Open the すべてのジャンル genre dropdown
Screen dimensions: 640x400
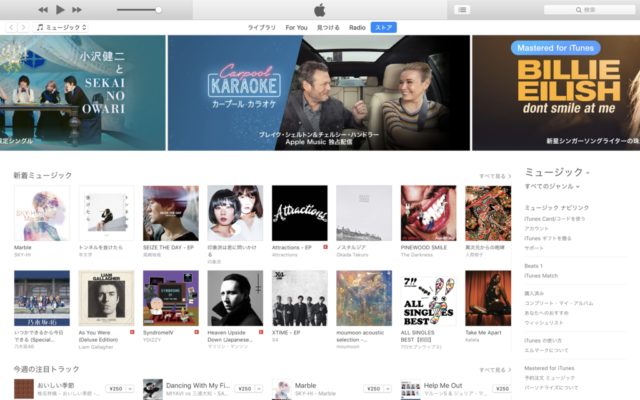point(552,187)
